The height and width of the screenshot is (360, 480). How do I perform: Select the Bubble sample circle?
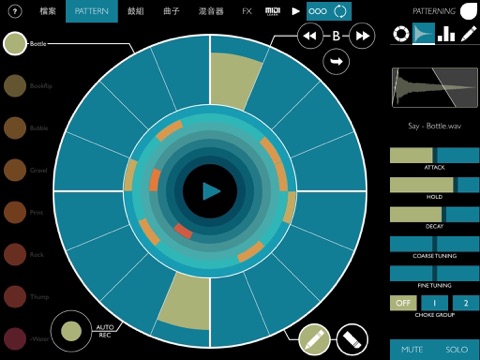pyautogui.click(x=15, y=128)
